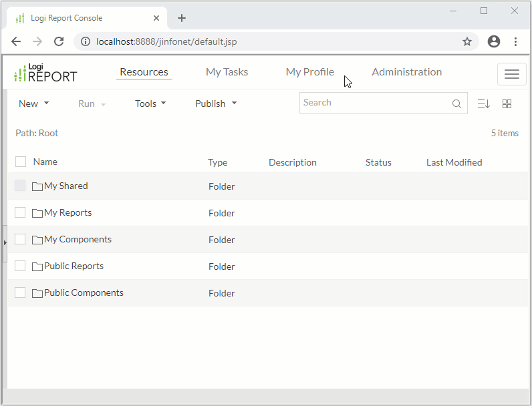Reload the page in browser

coord(59,41)
